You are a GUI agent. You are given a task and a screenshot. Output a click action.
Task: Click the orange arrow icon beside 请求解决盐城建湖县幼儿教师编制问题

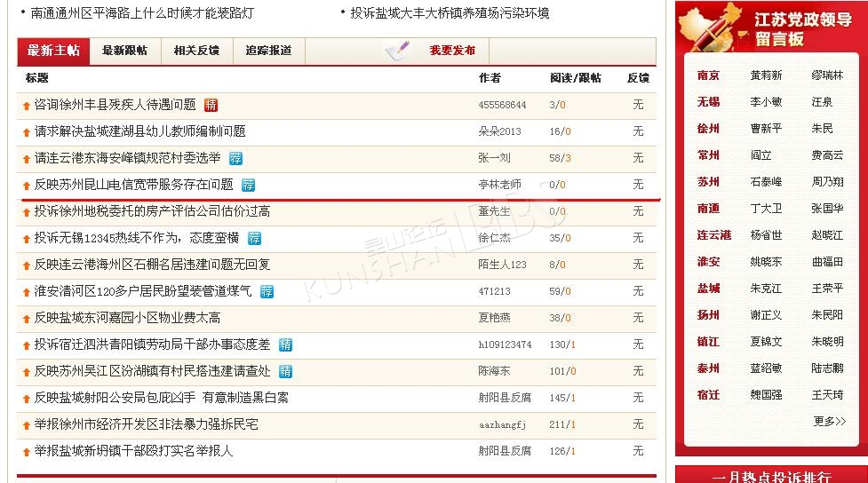[x=26, y=132]
